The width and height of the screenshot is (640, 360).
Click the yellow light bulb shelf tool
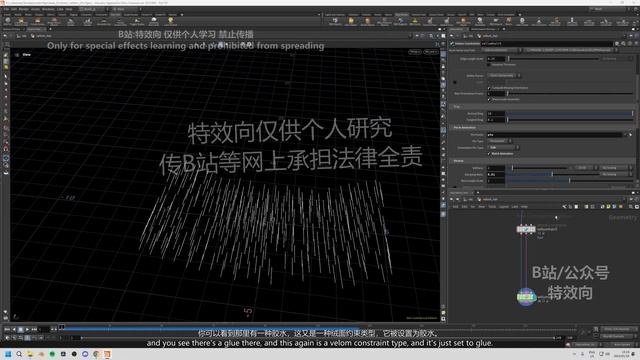pos(171,20)
